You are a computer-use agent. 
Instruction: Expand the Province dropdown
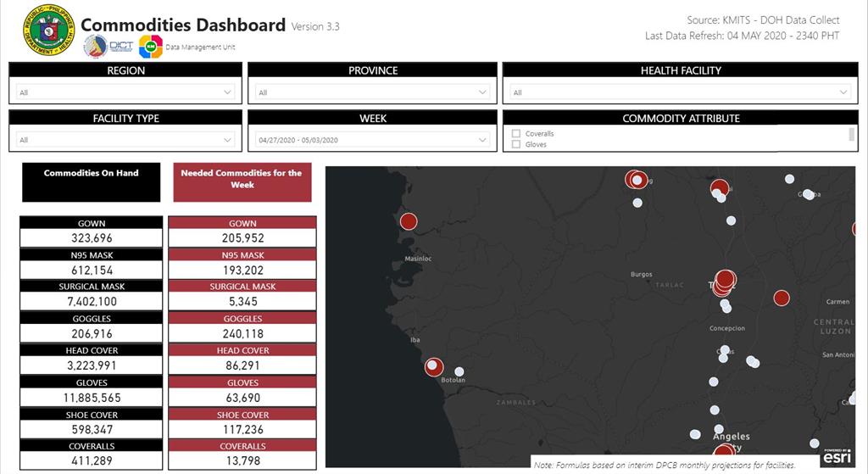point(372,92)
